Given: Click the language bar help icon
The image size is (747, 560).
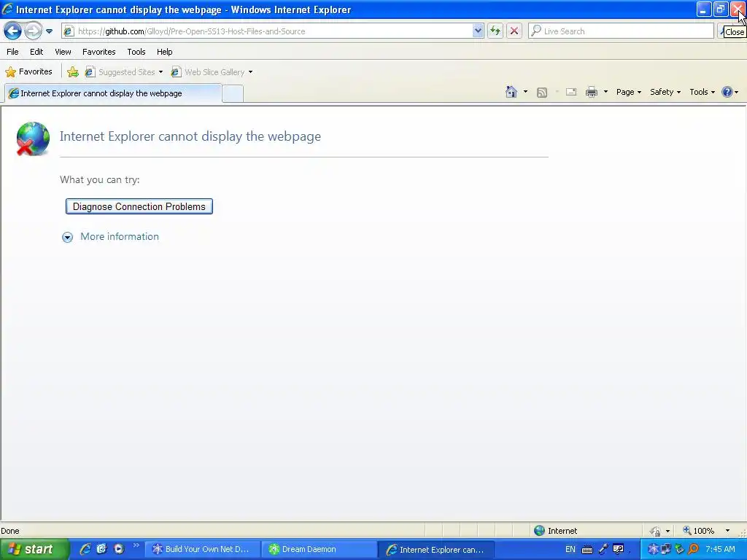Looking at the screenshot, I should tap(619, 549).
